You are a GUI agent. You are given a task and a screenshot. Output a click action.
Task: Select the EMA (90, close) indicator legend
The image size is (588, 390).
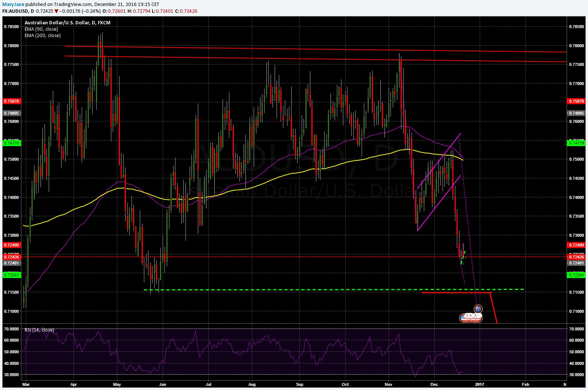(x=41, y=29)
